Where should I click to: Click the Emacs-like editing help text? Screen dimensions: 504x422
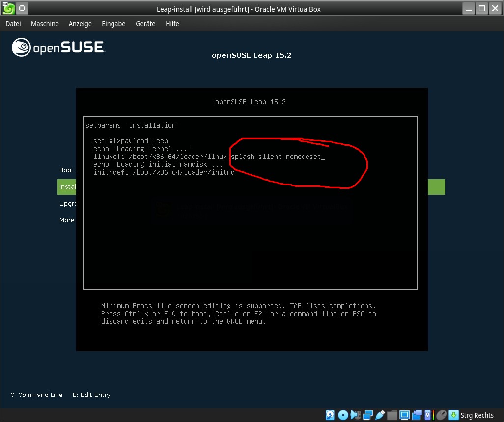(x=239, y=314)
